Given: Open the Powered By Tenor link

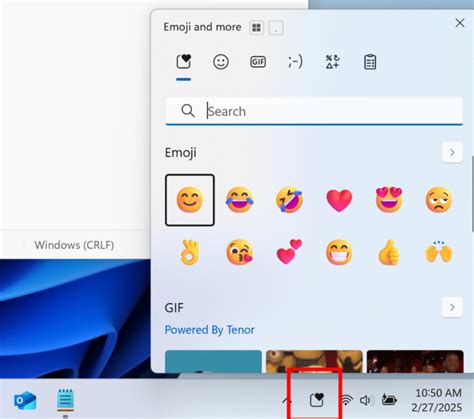Looking at the screenshot, I should point(209,330).
